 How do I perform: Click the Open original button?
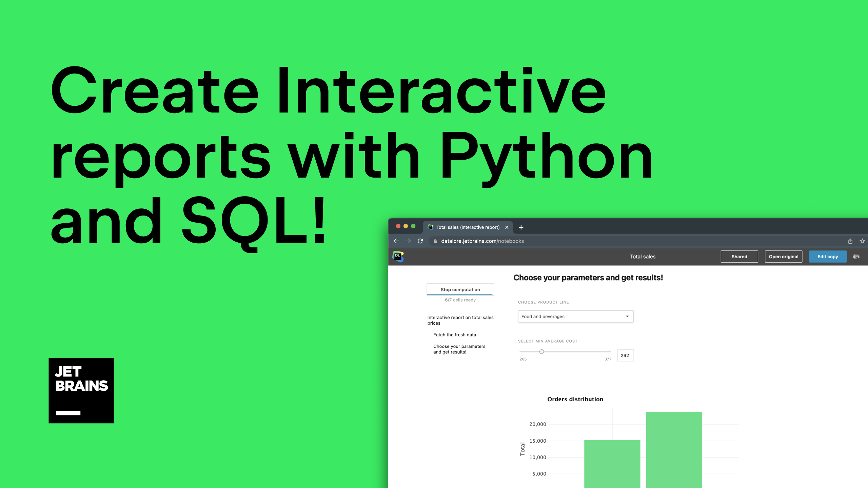pos(784,257)
